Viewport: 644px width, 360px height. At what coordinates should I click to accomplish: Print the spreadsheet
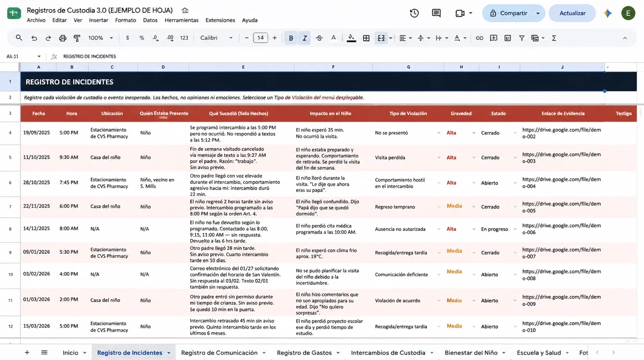pos(63,38)
